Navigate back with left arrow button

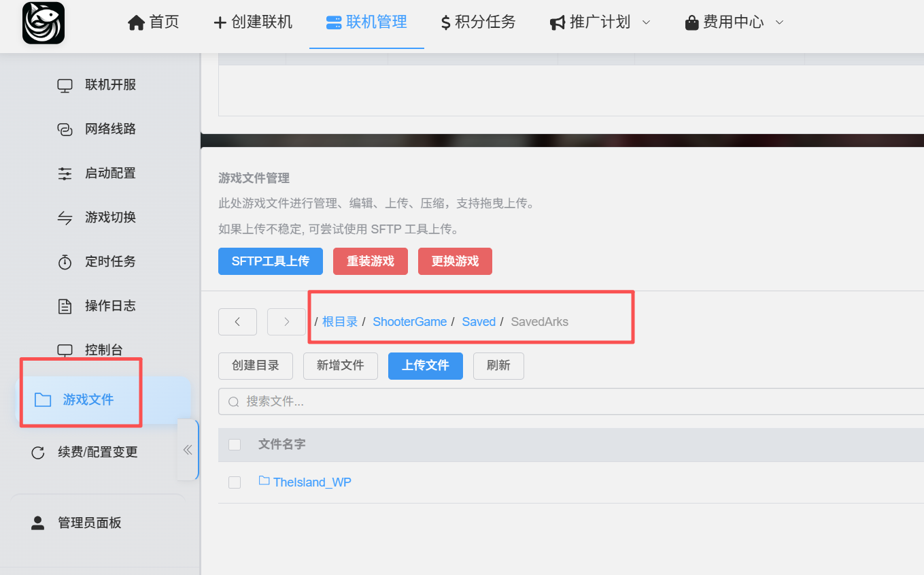tap(237, 322)
